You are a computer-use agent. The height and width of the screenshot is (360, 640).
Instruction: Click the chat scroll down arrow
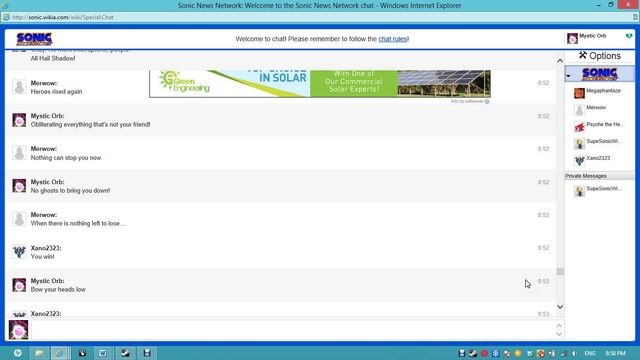[560, 307]
